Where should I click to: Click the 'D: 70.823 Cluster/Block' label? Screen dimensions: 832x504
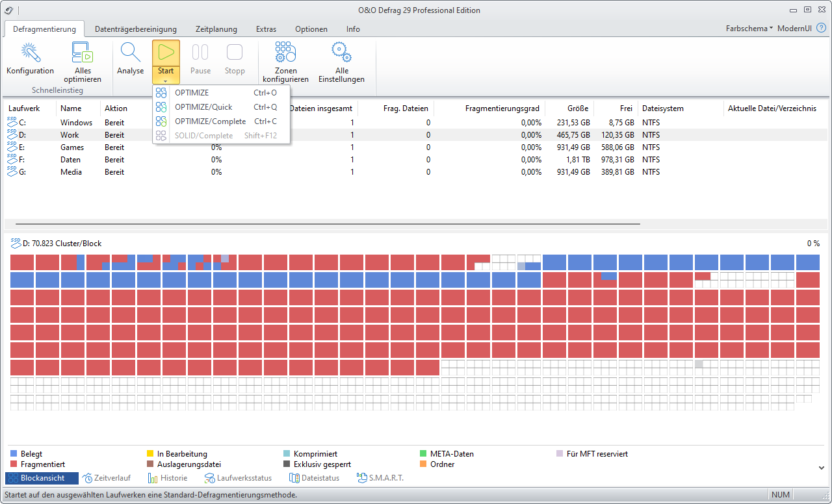coord(62,244)
